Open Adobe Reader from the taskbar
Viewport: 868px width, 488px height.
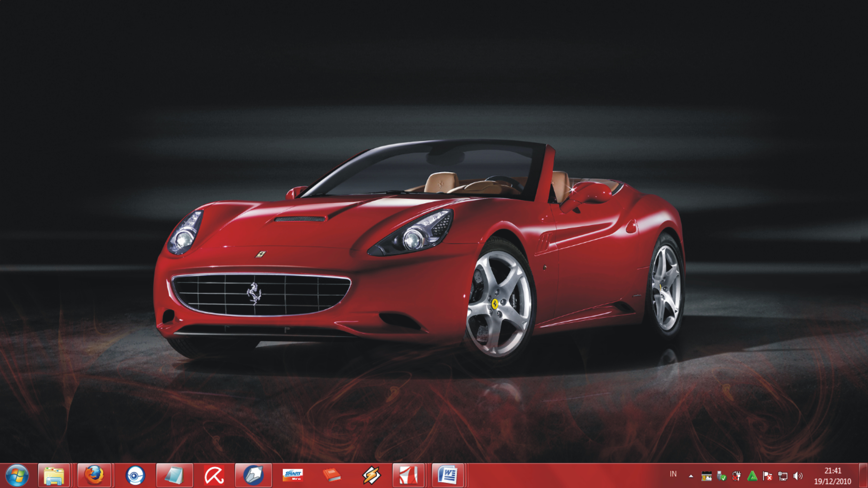(408, 475)
